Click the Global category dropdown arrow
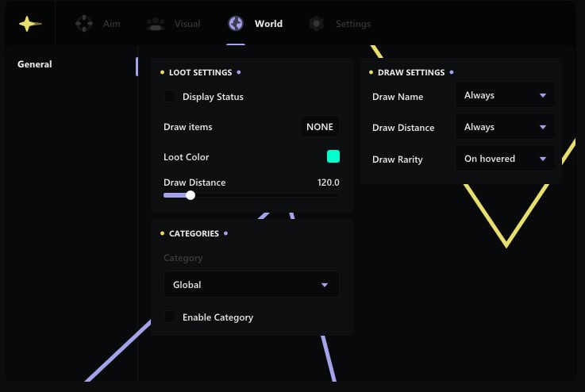585x392 pixels. point(325,285)
